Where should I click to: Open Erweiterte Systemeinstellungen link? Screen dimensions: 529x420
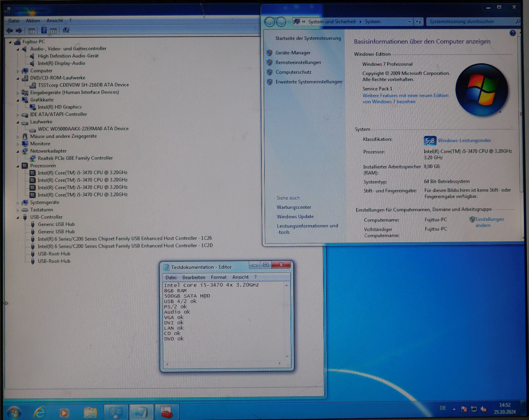tap(309, 82)
